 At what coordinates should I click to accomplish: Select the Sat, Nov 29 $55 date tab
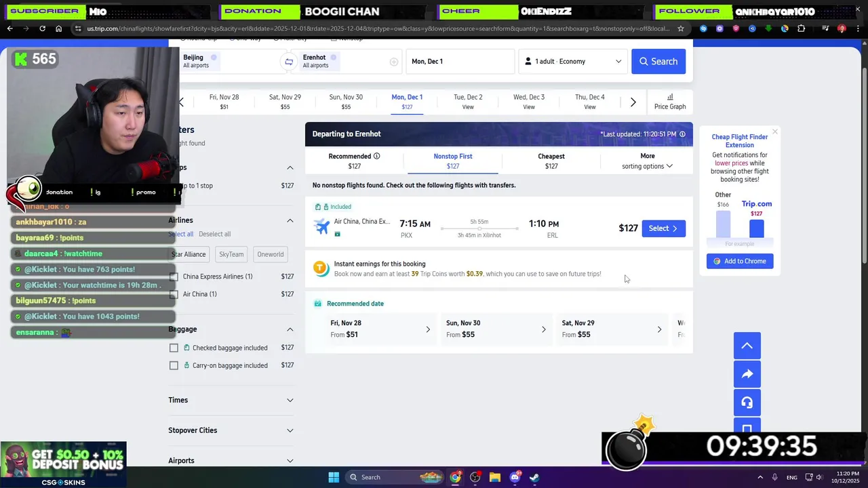pos(285,102)
